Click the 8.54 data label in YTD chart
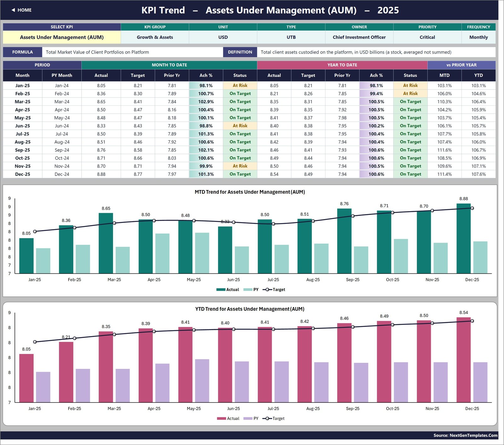Image resolution: width=504 pixels, height=445 pixels. pyautogui.click(x=463, y=313)
